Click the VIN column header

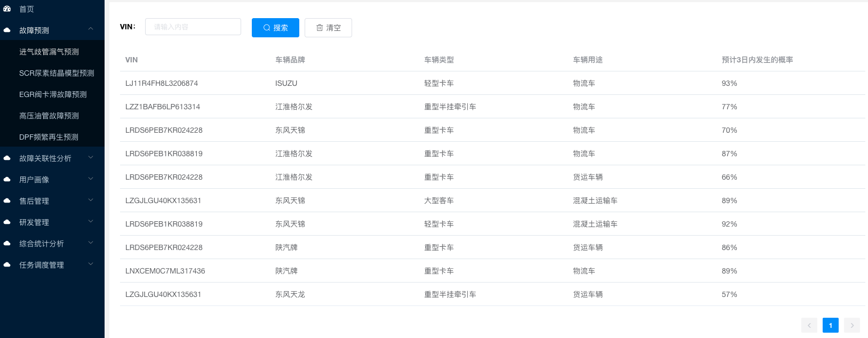pyautogui.click(x=132, y=60)
